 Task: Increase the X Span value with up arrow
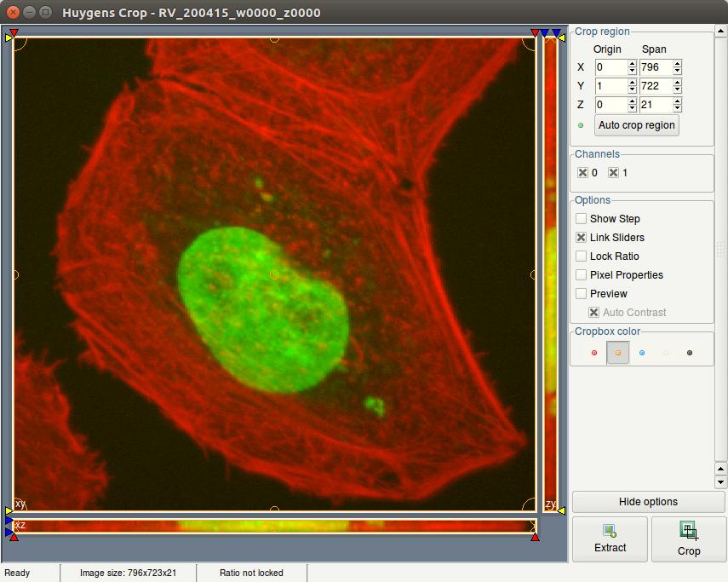point(677,63)
